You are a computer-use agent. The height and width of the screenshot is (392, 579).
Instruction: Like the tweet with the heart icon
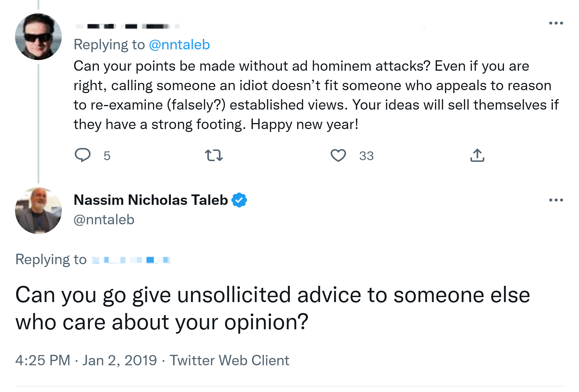point(338,155)
